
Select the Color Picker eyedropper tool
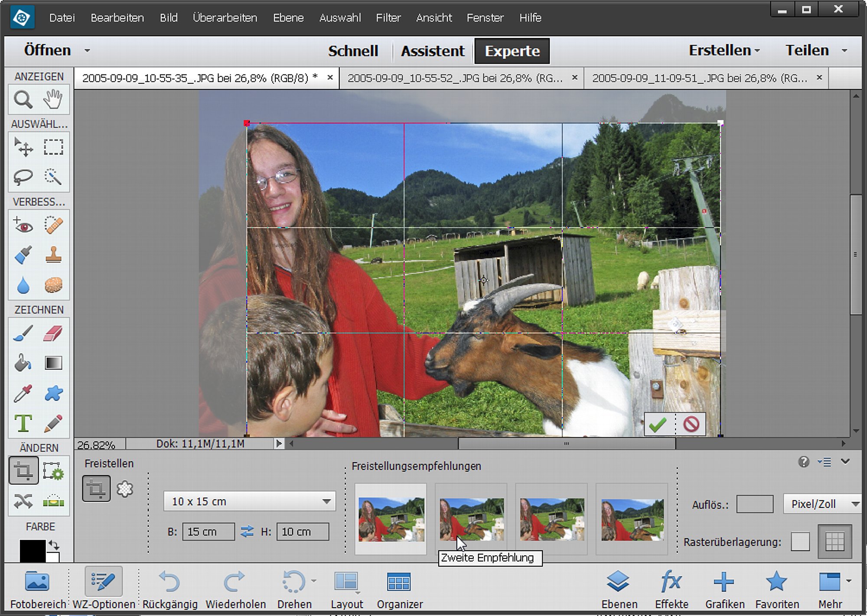pos(23,393)
